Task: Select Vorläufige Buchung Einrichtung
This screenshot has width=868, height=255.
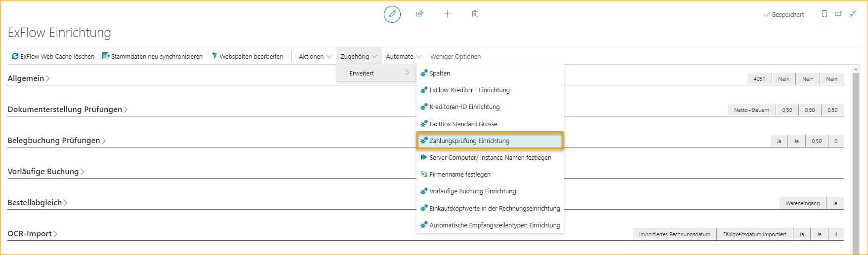Action: (x=490, y=191)
